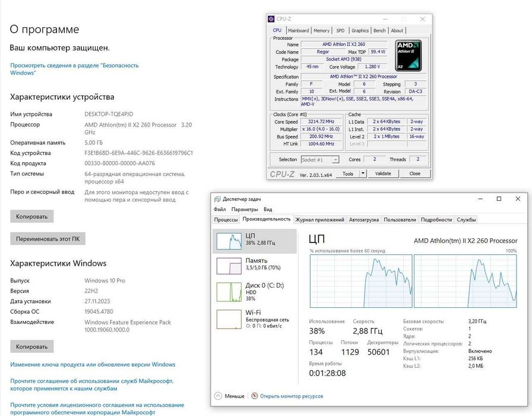The height and width of the screenshot is (416, 532).
Task: Click the Bus Speed 200.92 MHz field
Action: tap(321, 137)
